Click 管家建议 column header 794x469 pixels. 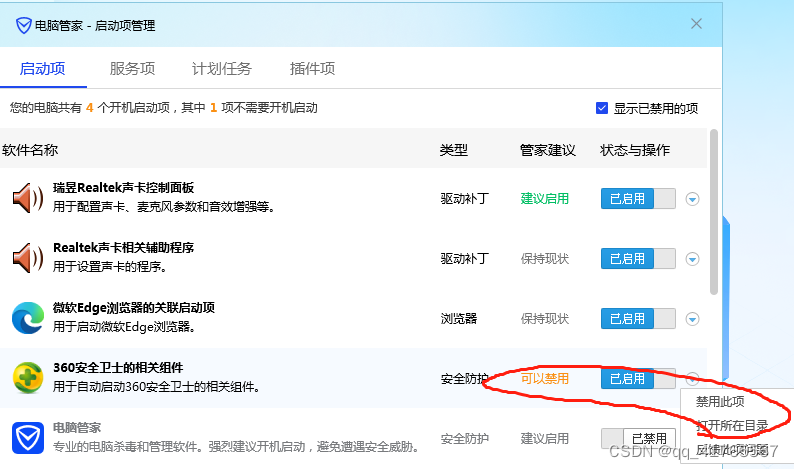(x=548, y=150)
